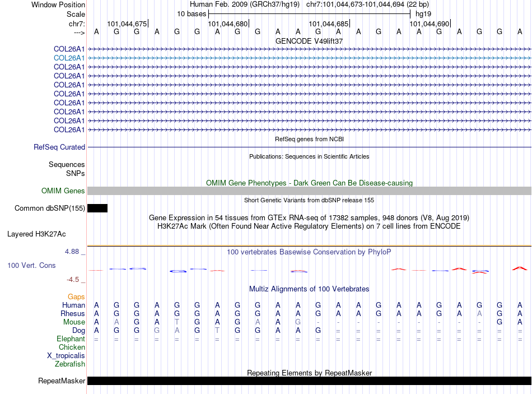
Task: Click coordinate marker 101,044,690
Action: click(430, 24)
